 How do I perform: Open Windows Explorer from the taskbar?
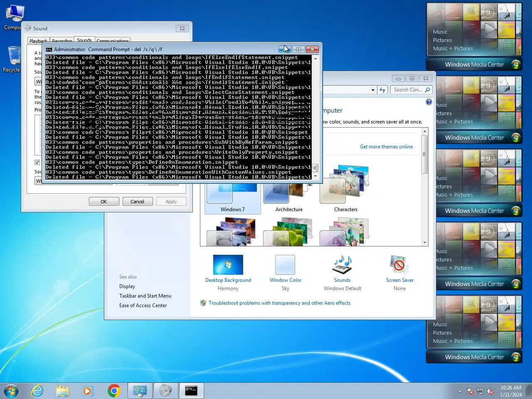click(x=63, y=391)
